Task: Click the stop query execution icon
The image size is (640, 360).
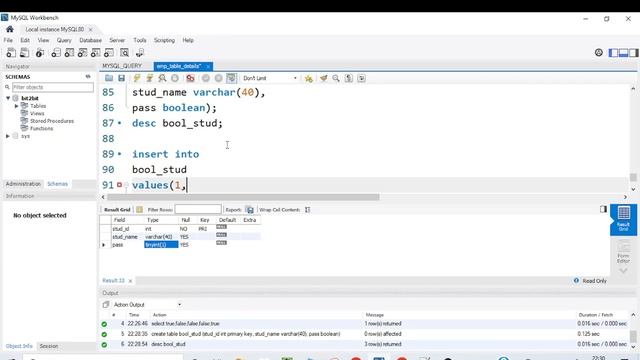Action: click(x=175, y=78)
